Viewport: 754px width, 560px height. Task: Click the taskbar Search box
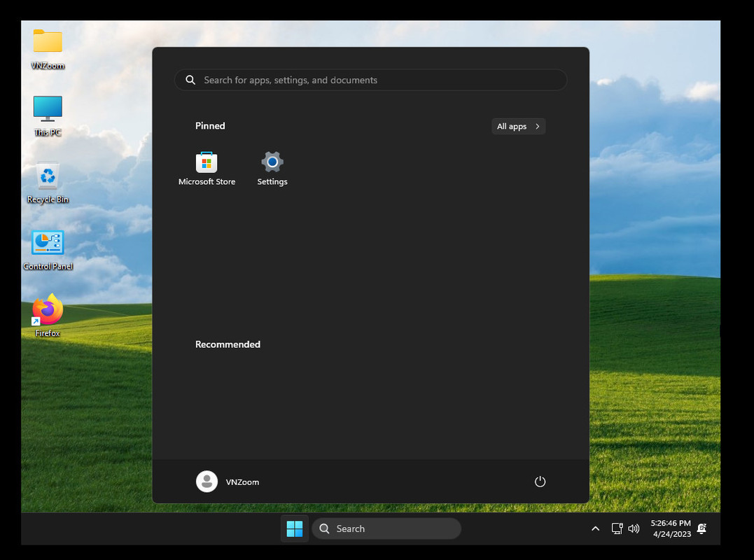386,528
